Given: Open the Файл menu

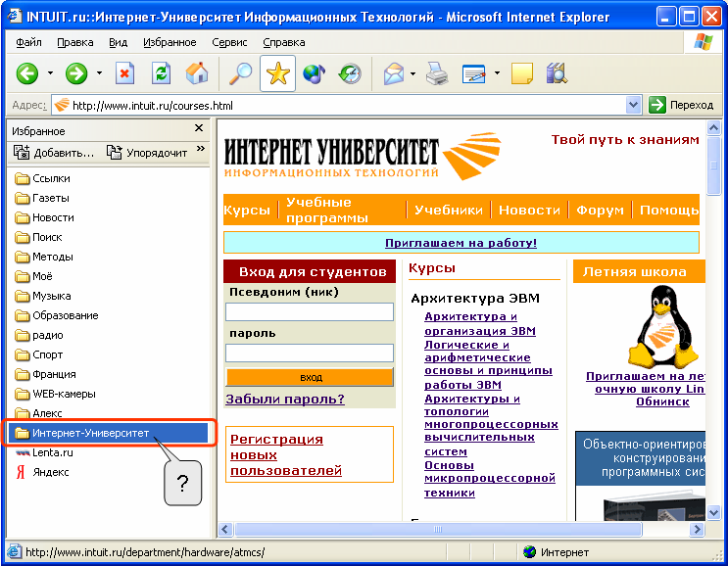Looking at the screenshot, I should [28, 43].
